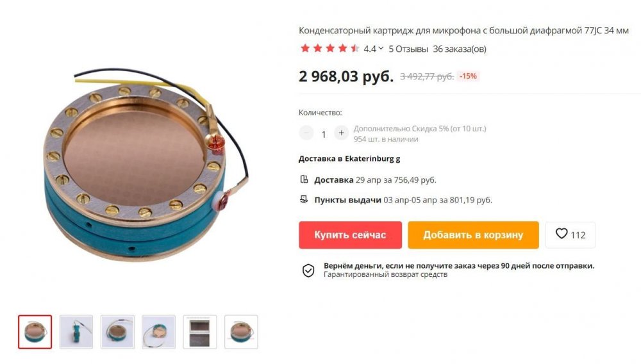This screenshot has height=364, width=641.
Task: Expand the 4.4 rating dropdown chevron
Action: pos(381,48)
